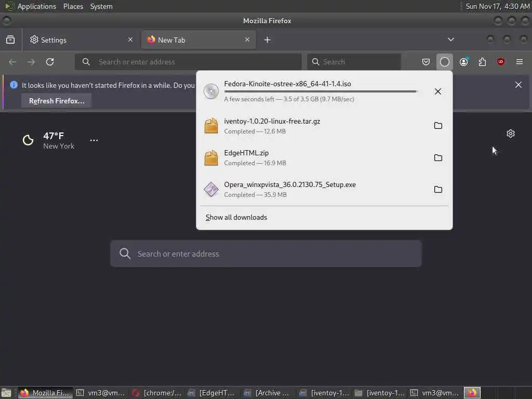The height and width of the screenshot is (399, 532).
Task: Open the hamburger application menu
Action: [520, 62]
